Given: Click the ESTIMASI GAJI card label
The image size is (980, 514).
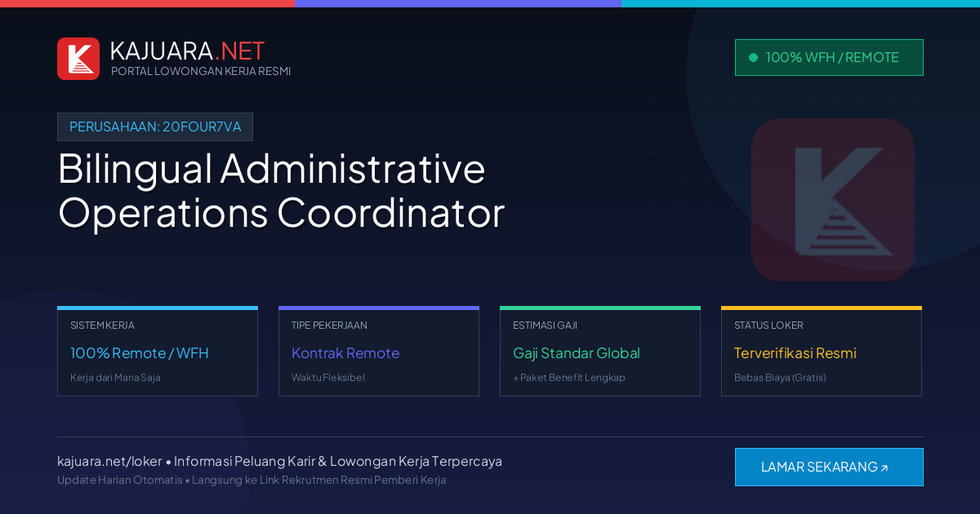Looking at the screenshot, I should pyautogui.click(x=545, y=325).
